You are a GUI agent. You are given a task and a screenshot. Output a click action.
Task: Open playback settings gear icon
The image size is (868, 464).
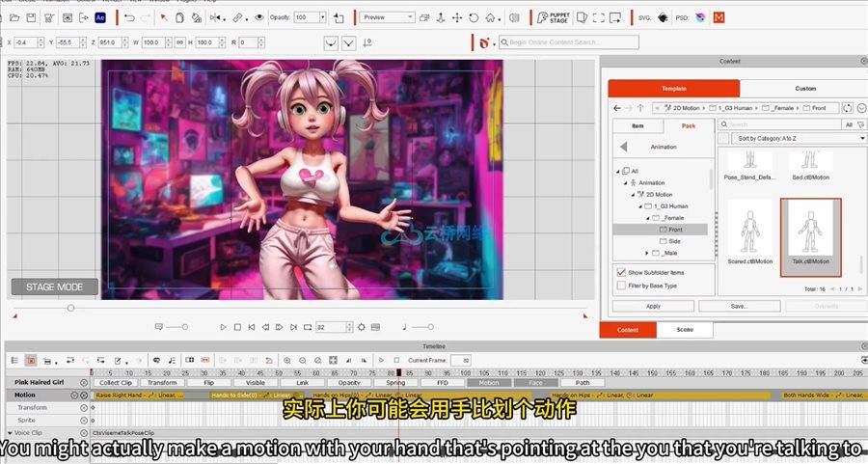(x=361, y=327)
